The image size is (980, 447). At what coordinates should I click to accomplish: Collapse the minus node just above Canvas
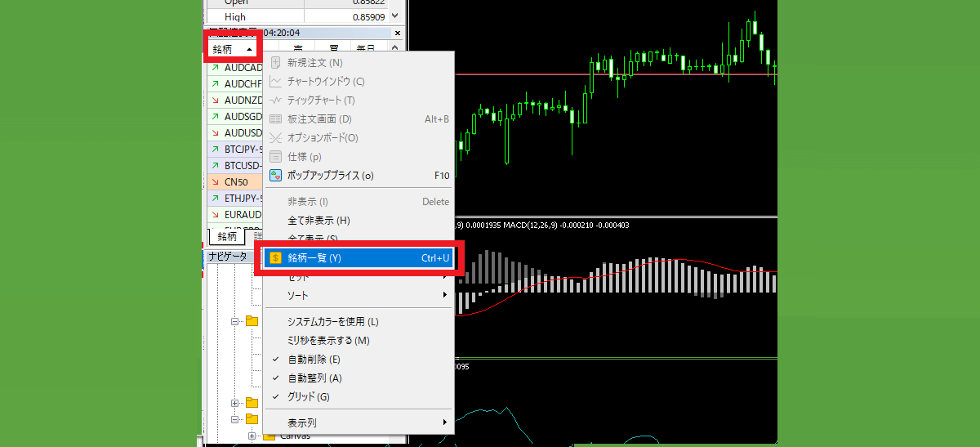coord(234,419)
